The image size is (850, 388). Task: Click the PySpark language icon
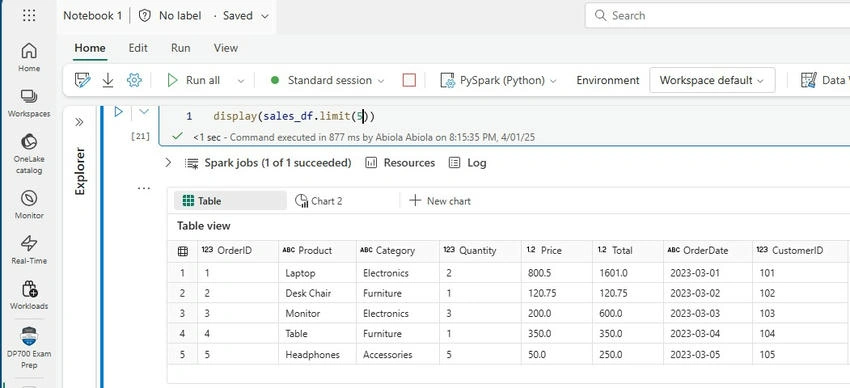(447, 80)
